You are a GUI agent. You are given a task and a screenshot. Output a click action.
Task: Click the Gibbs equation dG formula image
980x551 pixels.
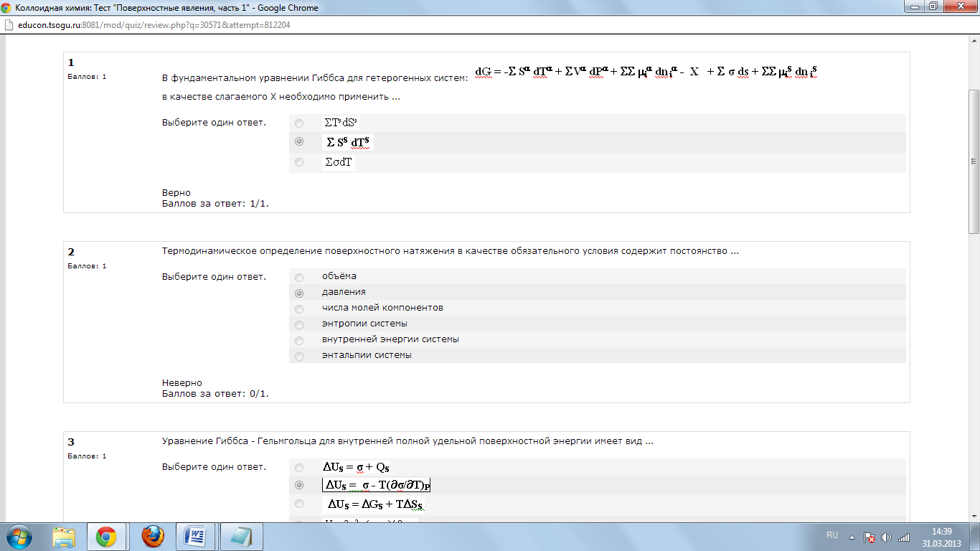pos(646,72)
